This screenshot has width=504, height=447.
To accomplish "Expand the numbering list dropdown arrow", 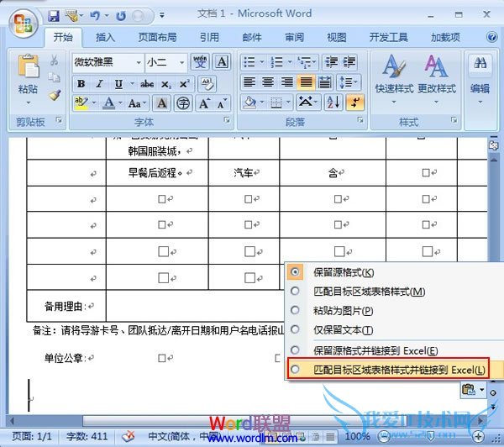I will coord(290,61).
